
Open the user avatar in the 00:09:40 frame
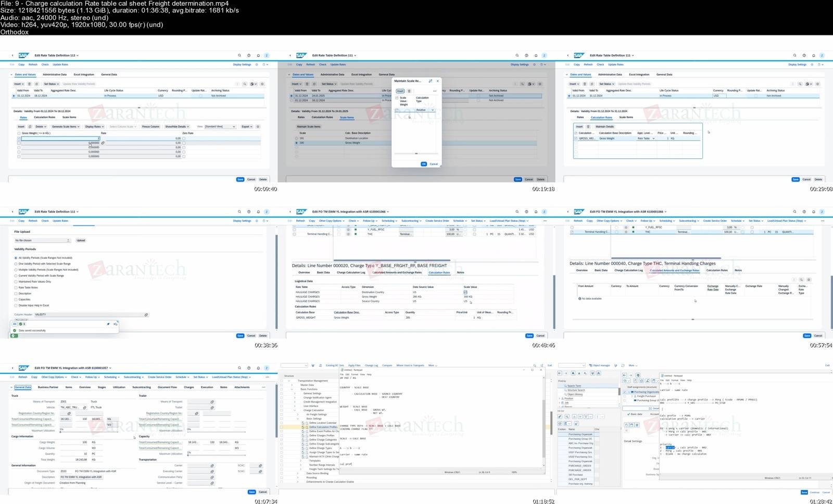click(x=267, y=55)
